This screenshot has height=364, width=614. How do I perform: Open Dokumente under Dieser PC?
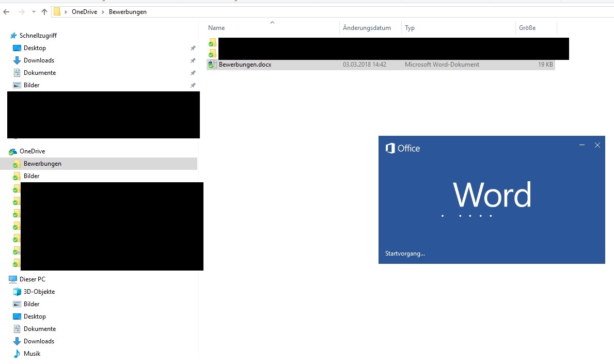(x=40, y=329)
